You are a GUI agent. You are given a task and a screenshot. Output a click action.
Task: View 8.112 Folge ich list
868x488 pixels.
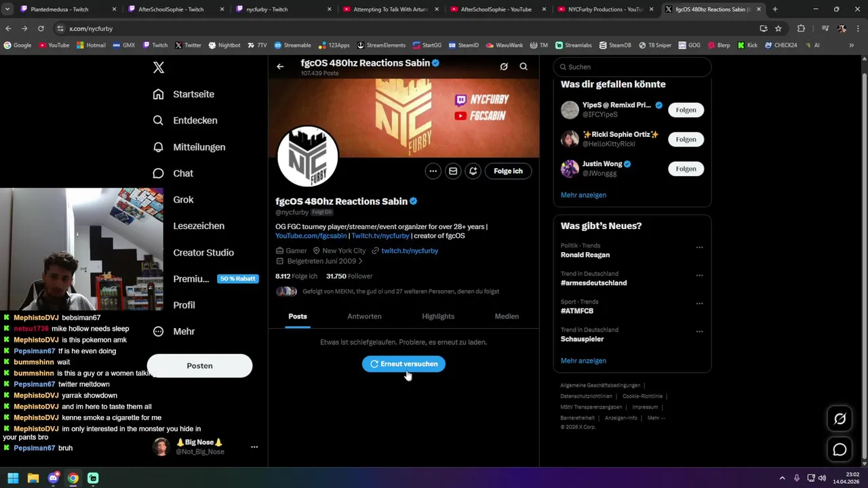coord(296,277)
